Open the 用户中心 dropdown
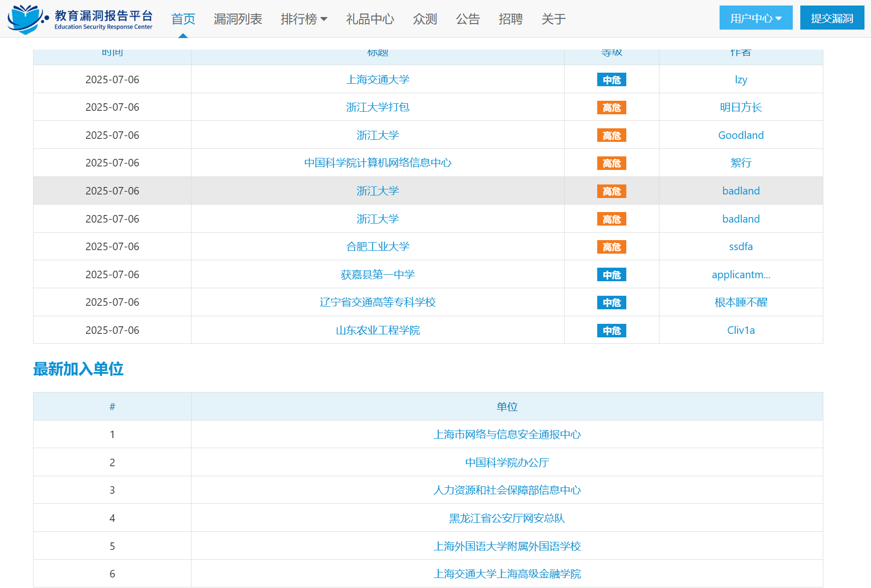Screen dimensions: 871x588 click(x=755, y=17)
